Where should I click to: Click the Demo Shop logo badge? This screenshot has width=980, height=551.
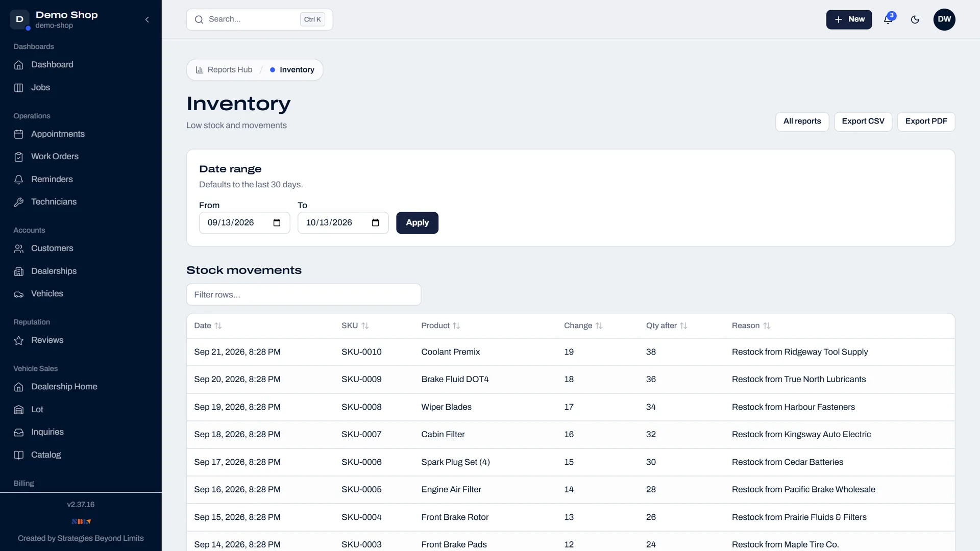[19, 19]
